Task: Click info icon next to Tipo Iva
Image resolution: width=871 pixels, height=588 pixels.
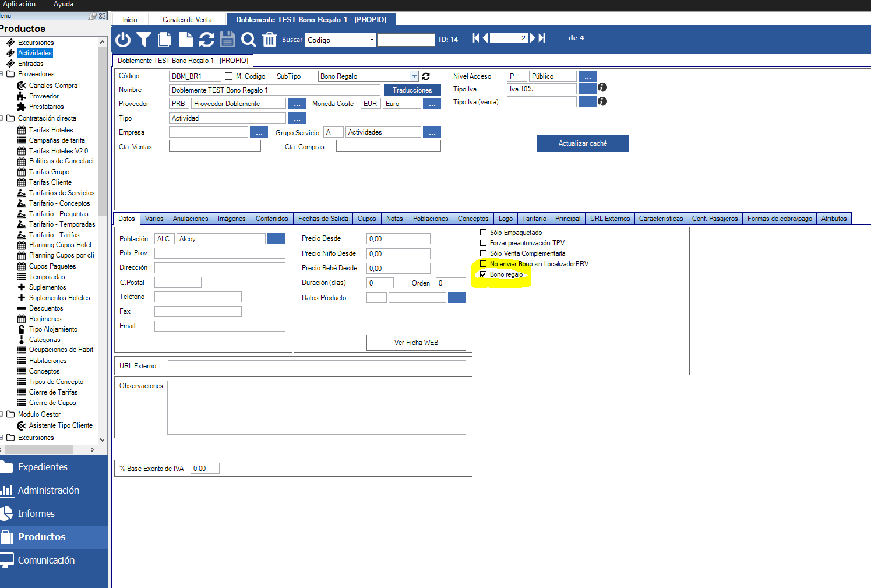Action: tap(602, 87)
